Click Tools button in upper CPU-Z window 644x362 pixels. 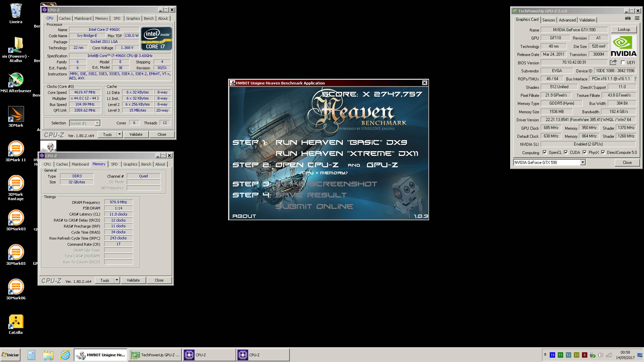click(x=107, y=134)
